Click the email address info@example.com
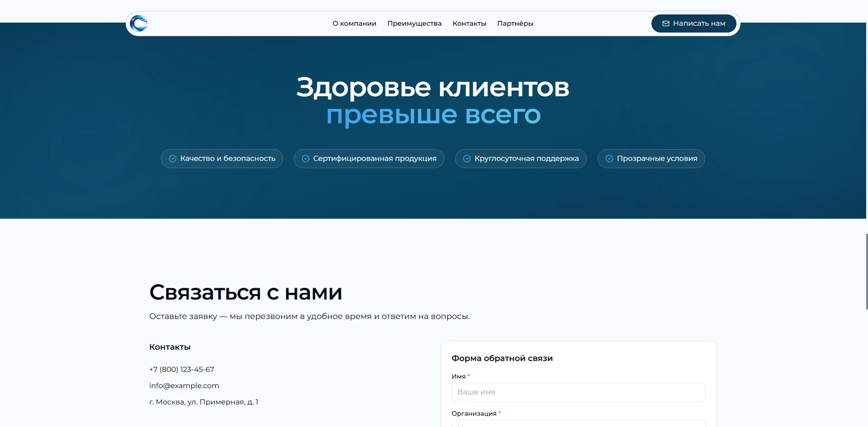The image size is (868, 427). 184,385
